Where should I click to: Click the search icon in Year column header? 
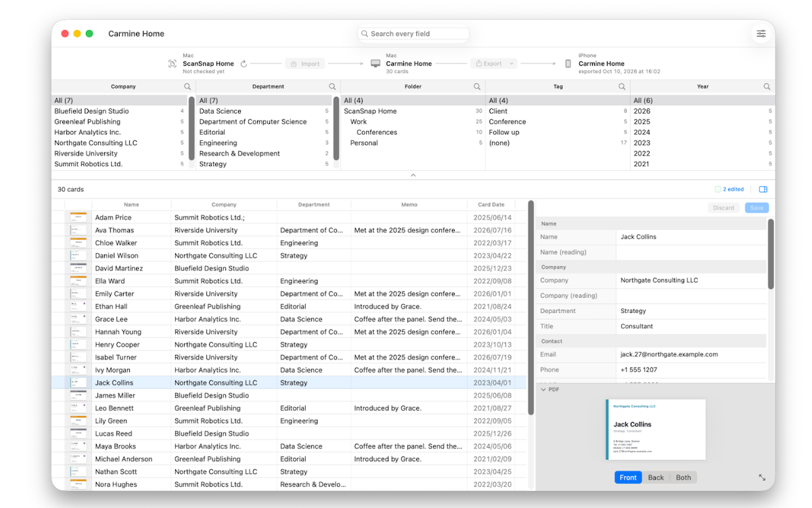[767, 87]
